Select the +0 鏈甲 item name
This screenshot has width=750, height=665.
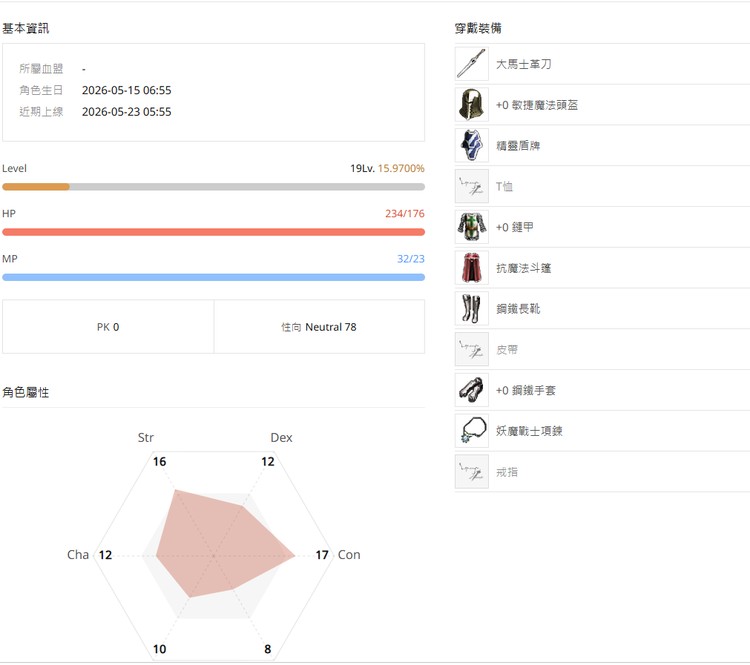click(x=515, y=227)
